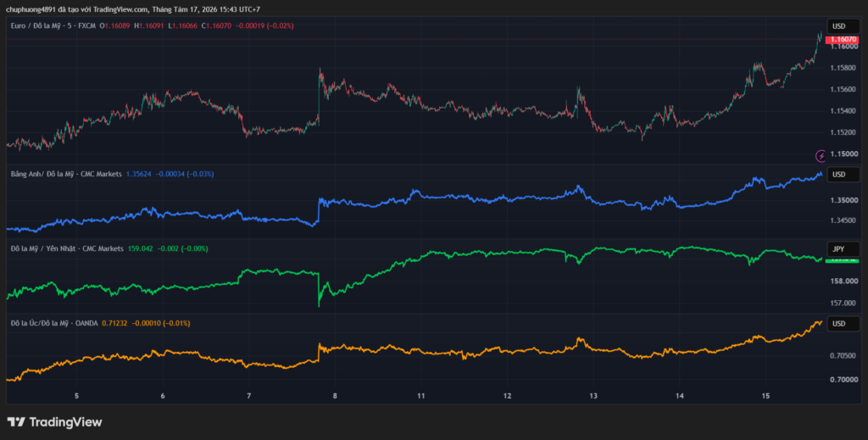Click date label 8 on time axis
868x440 pixels.
pyautogui.click(x=335, y=396)
